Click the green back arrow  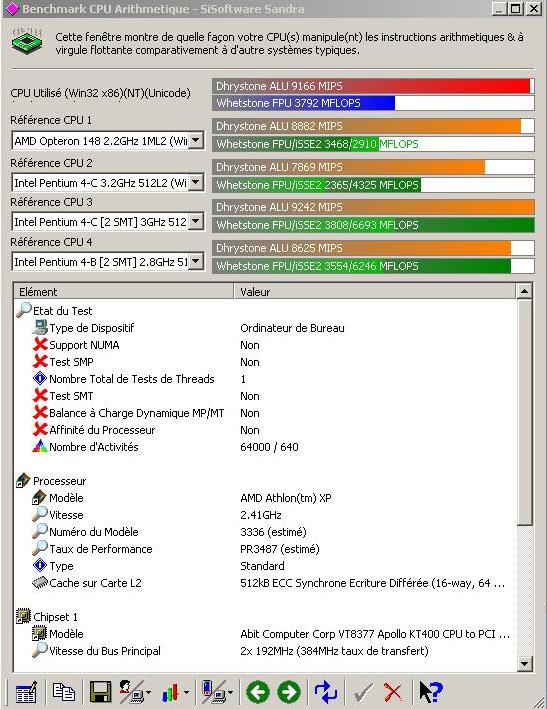pos(258,692)
